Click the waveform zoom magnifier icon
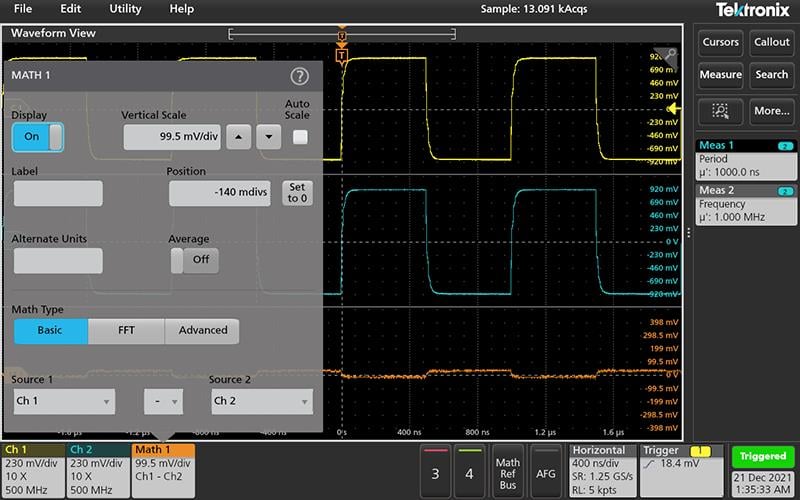Screen dimensions: 800x500 tap(664, 56)
